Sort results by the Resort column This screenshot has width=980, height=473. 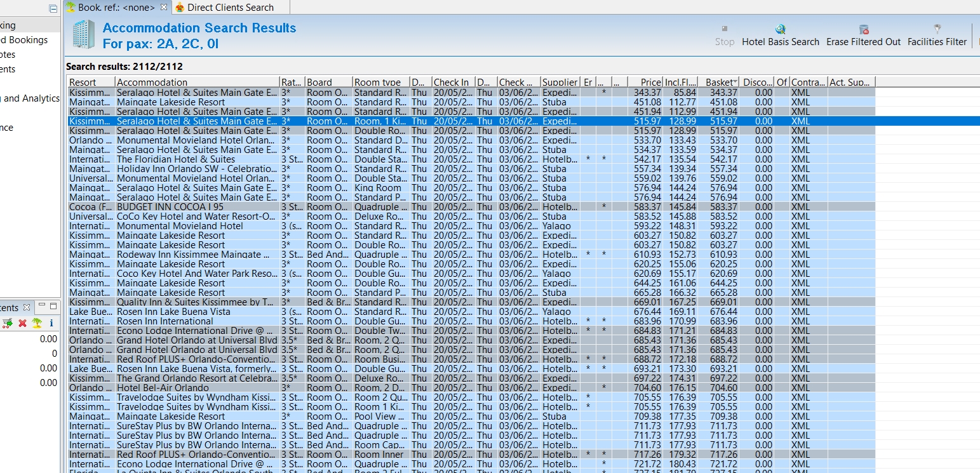pos(91,82)
